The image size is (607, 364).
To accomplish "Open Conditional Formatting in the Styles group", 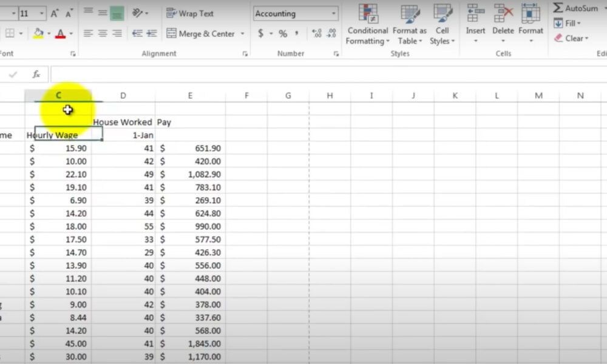I will point(367,24).
